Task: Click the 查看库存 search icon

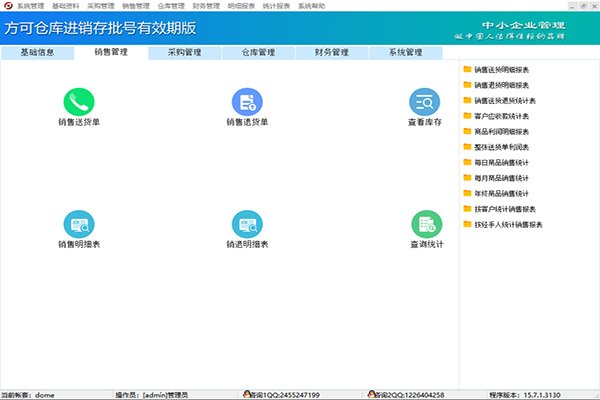Action: coord(424,102)
